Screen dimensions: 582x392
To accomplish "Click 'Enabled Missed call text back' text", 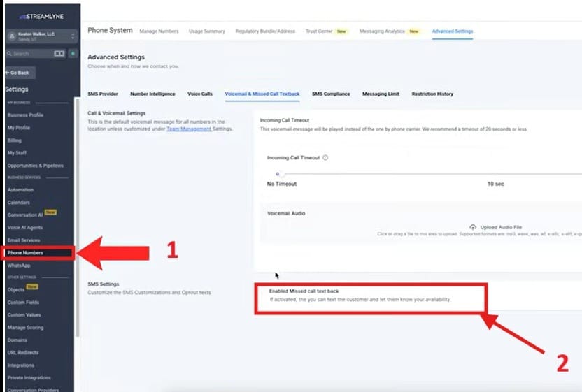I will point(304,291).
